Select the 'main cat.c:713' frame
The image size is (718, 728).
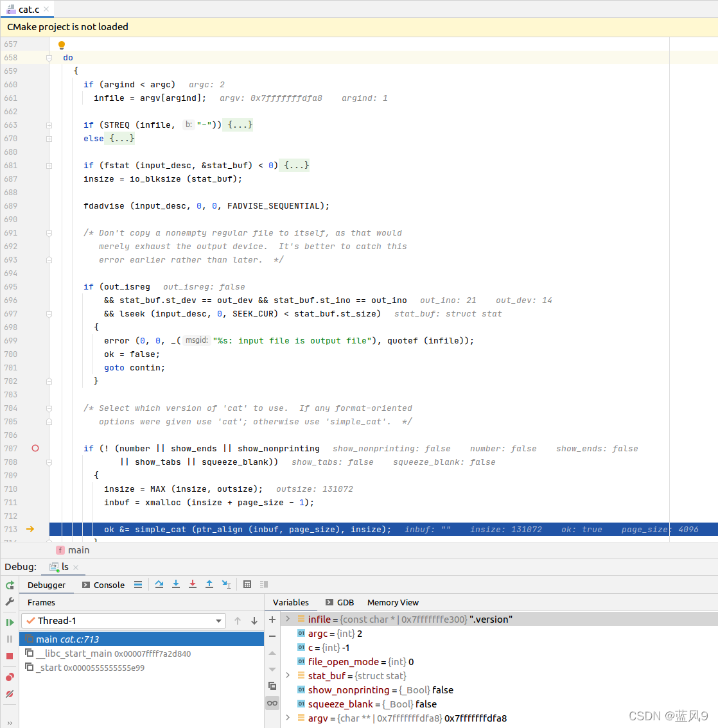pyautogui.click(x=142, y=639)
